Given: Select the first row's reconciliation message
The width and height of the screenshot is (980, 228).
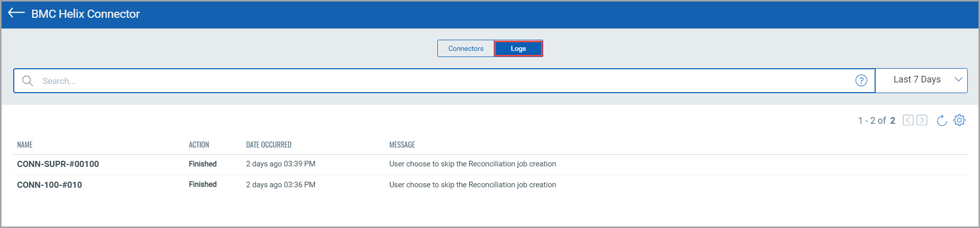Looking at the screenshot, I should click(472, 164).
